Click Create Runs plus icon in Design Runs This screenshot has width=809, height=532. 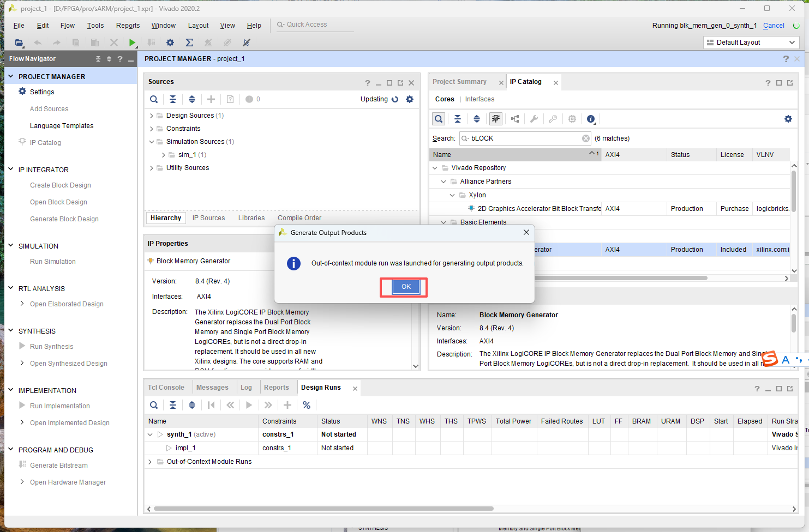(x=287, y=405)
